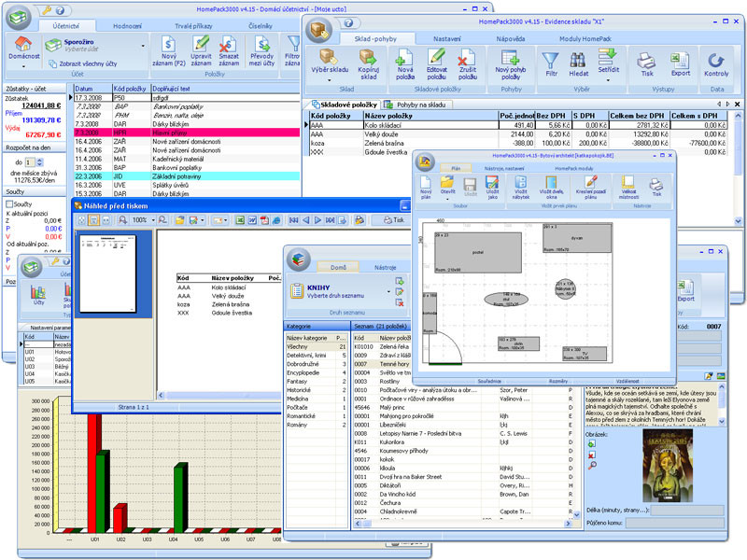The width and height of the screenshot is (747, 560).
Task: Click Smazat záznam delete icon
Action: click(228, 45)
